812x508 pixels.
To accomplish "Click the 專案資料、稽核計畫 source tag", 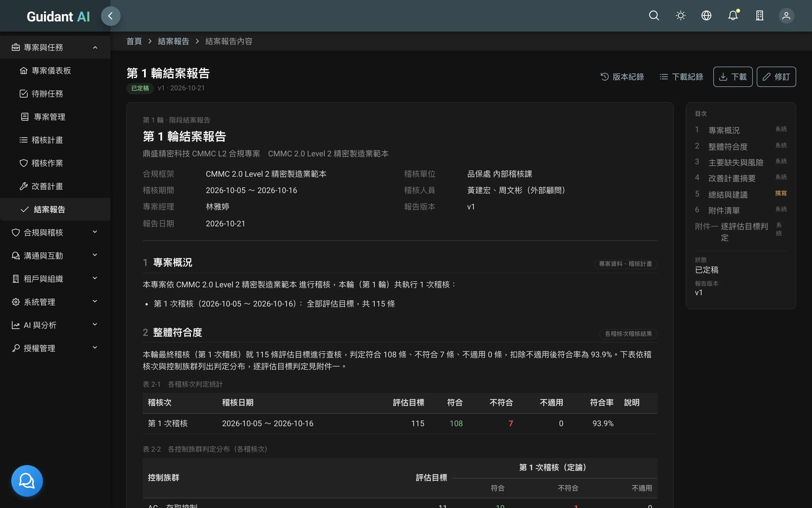I will pos(625,264).
